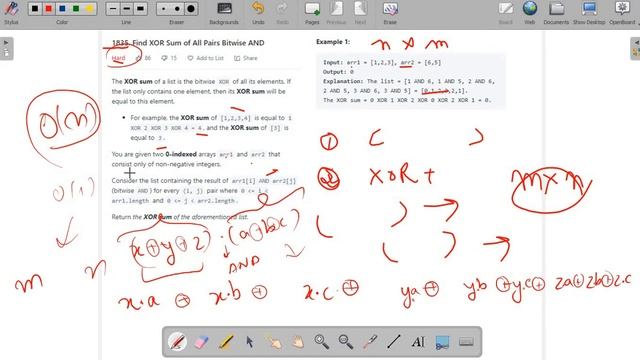The width and height of the screenshot is (640, 360).
Task: Select the pointing-finger Interact tool
Action: (274, 342)
